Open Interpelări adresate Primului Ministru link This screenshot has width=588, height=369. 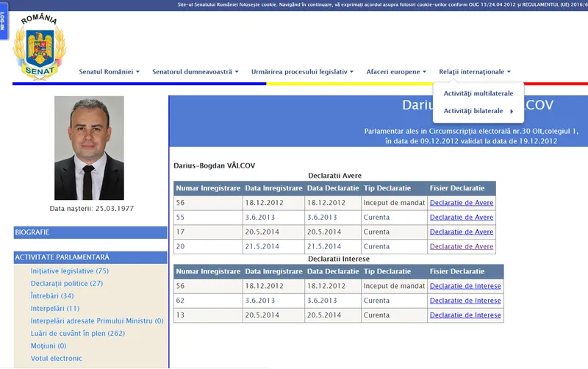click(x=97, y=321)
